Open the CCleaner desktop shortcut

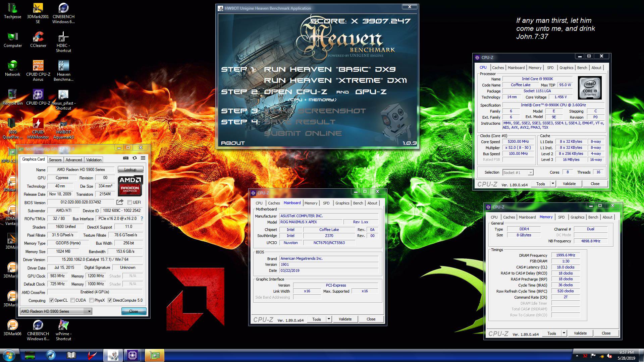38,40
